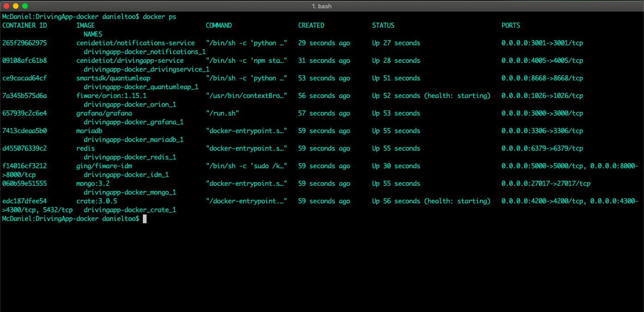Click the CONTAINER ID column header
Screen dimensions: 644x312
click(x=25, y=25)
